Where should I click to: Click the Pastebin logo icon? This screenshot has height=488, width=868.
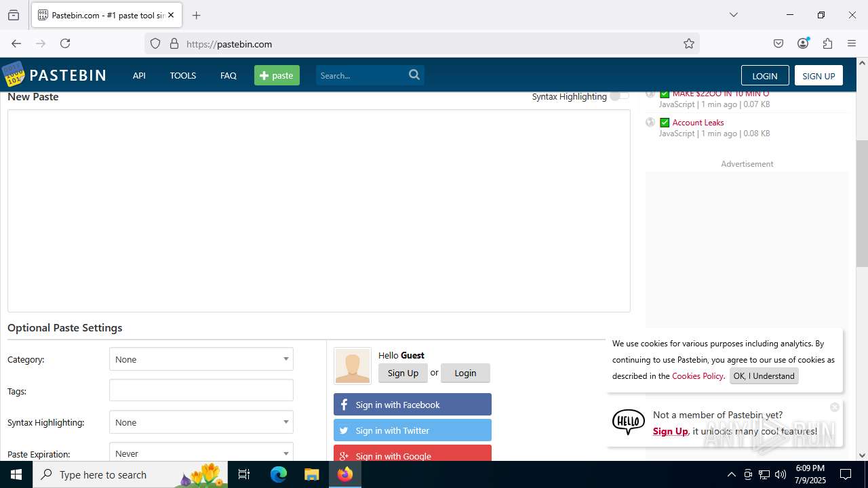point(14,75)
